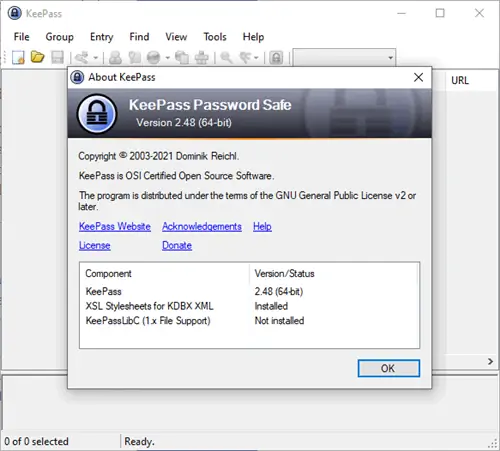
Task: Click the '0 of 0 selected' status text
Action: point(36,441)
